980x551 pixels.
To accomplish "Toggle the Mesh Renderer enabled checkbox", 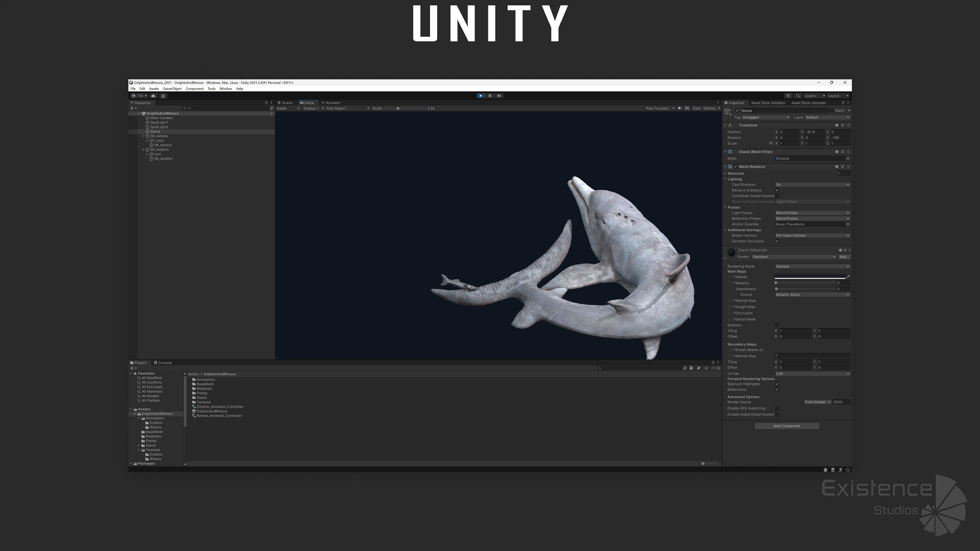I will tap(736, 167).
